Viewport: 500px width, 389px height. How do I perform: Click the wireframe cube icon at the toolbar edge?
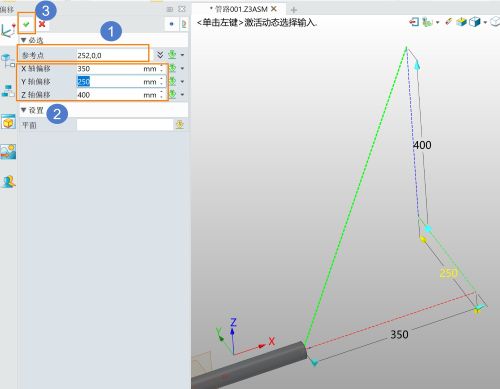495,22
